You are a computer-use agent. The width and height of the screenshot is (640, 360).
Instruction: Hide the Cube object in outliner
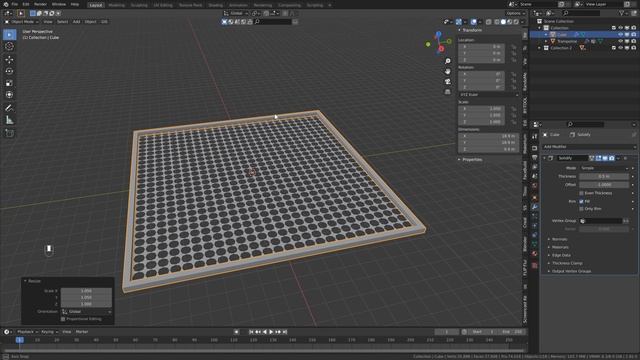pos(620,35)
